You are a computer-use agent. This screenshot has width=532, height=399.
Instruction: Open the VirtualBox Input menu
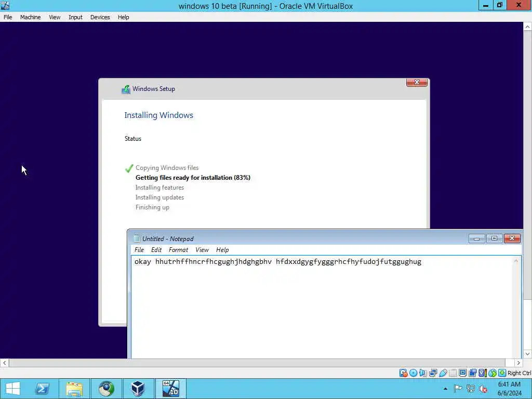(75, 17)
